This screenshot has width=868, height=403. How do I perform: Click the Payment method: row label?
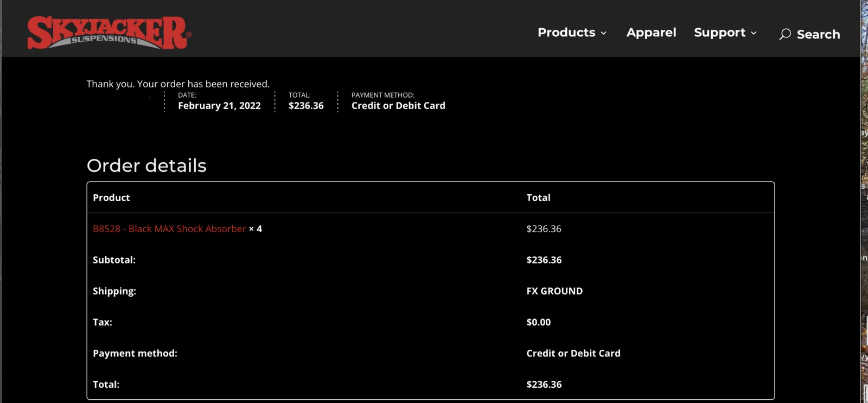coord(135,353)
